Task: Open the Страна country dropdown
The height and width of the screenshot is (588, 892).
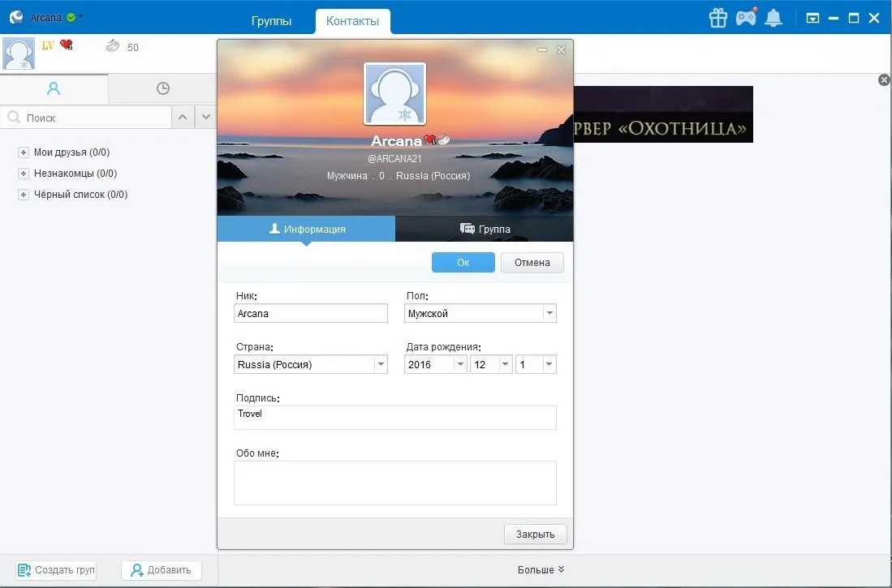Action: [x=311, y=364]
